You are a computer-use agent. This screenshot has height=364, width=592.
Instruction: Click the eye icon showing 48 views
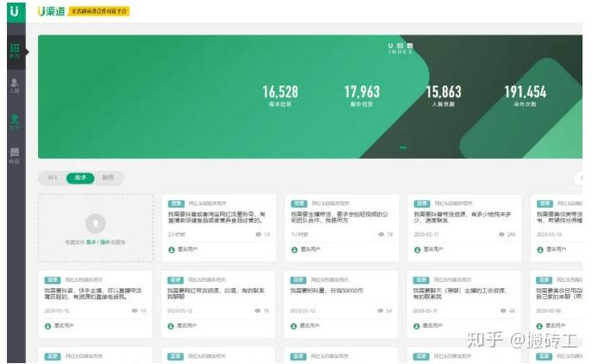point(503,311)
